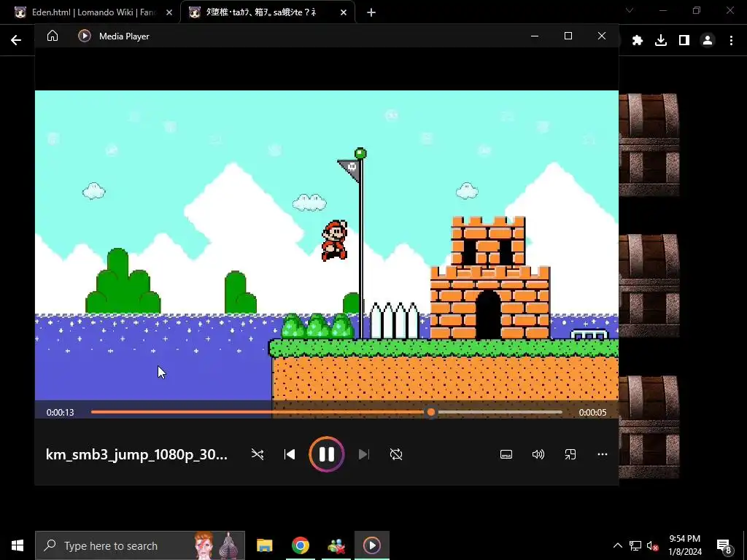Open Google Chrome from taskbar
Viewport: 747px width, 560px height.
(300, 545)
